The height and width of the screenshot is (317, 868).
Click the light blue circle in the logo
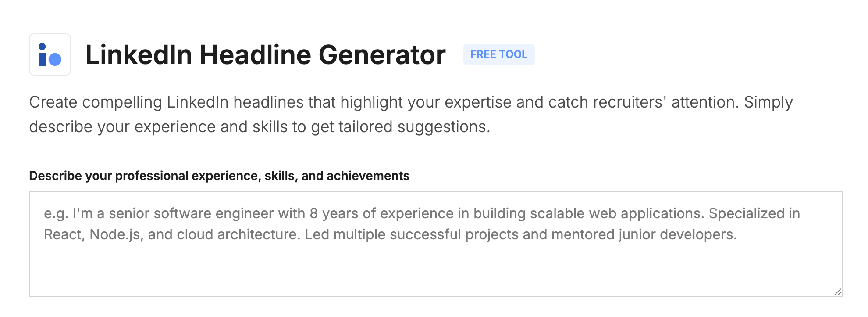pos(55,59)
